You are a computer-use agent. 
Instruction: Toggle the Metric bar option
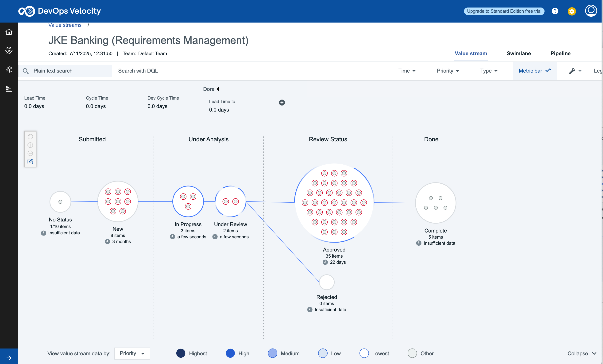pos(535,71)
